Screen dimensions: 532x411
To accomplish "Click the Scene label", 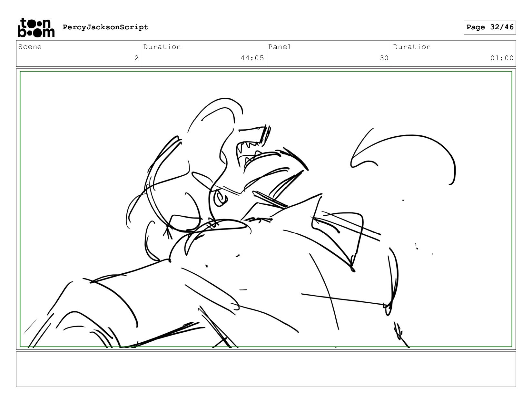I will [x=30, y=47].
